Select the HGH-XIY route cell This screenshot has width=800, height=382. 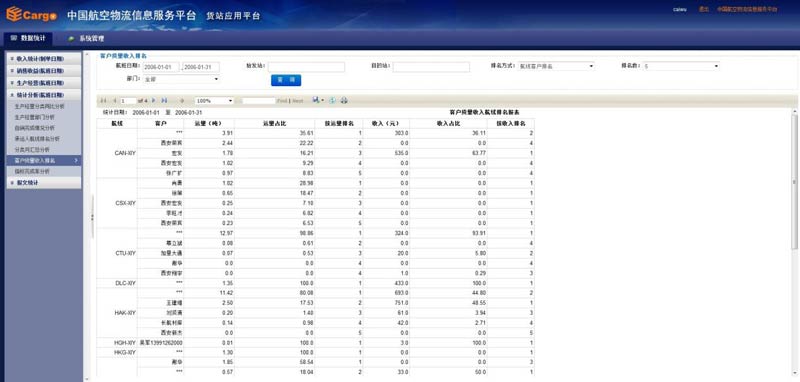(117, 343)
